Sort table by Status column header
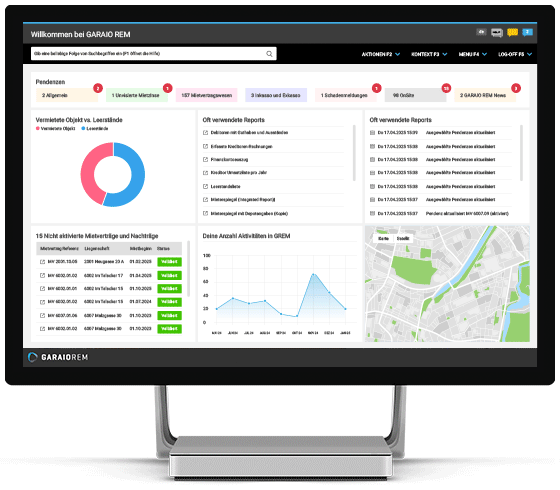The width and height of the screenshot is (560, 490). click(x=163, y=249)
